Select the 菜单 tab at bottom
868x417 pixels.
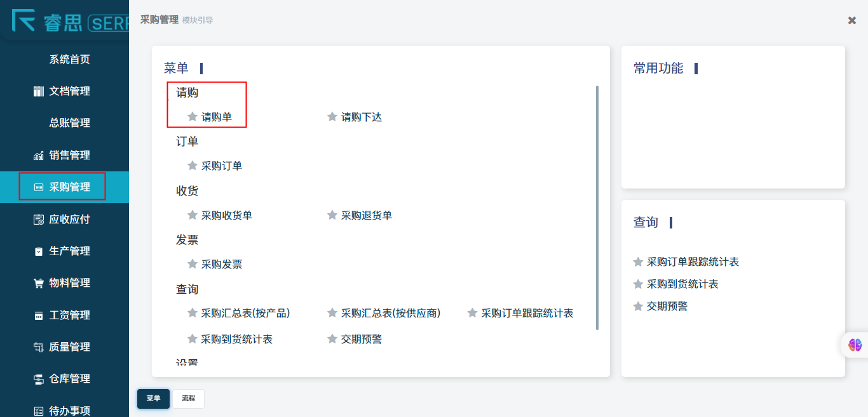(x=153, y=399)
